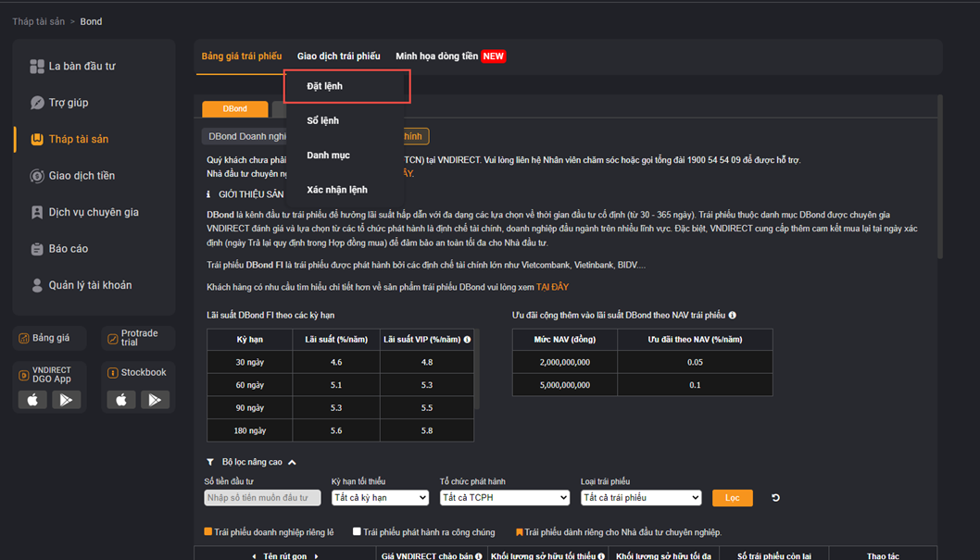Viewport: 980px width, 560px height.
Task: Open App Store link for VNDIRECT DGO App
Action: click(x=32, y=400)
